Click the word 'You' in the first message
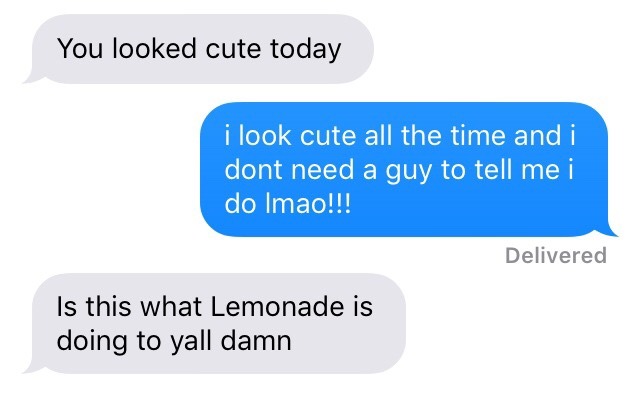This screenshot has width=640, height=402. click(x=80, y=48)
